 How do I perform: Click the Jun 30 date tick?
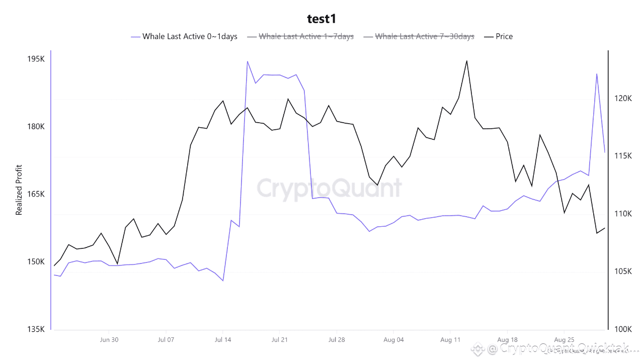tap(109, 339)
